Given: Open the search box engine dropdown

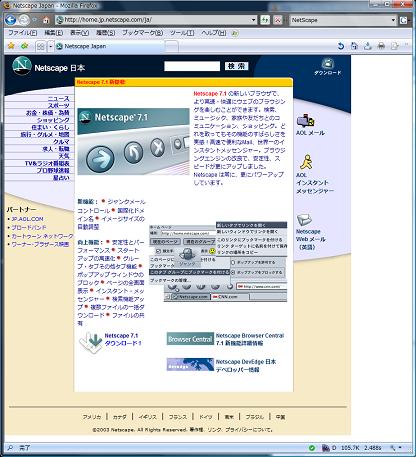Looking at the screenshot, I should coord(393,20).
